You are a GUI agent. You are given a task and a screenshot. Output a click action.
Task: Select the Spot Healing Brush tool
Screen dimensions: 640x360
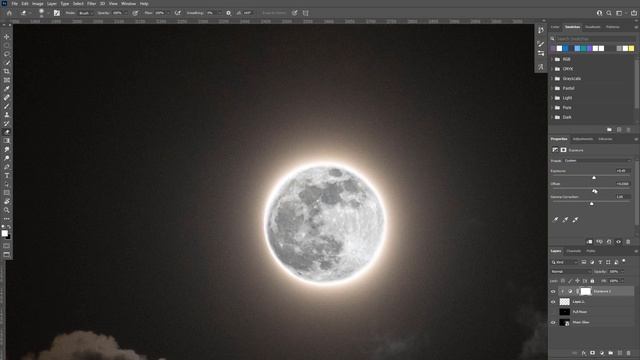pos(7,98)
